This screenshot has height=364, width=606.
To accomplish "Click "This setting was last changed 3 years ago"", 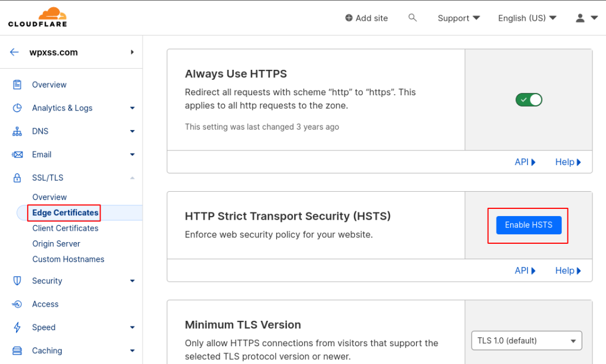I will click(x=262, y=127).
